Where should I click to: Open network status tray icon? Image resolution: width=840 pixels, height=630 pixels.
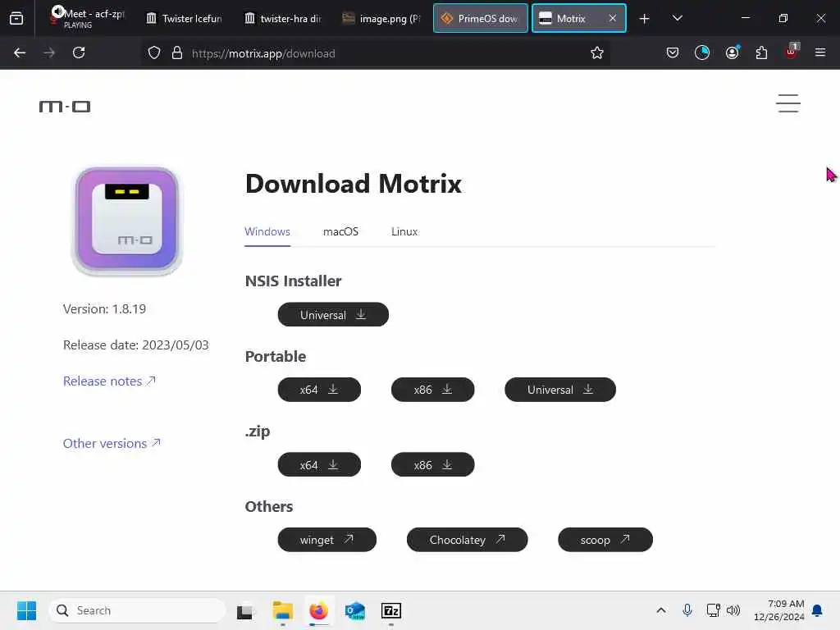tap(713, 610)
